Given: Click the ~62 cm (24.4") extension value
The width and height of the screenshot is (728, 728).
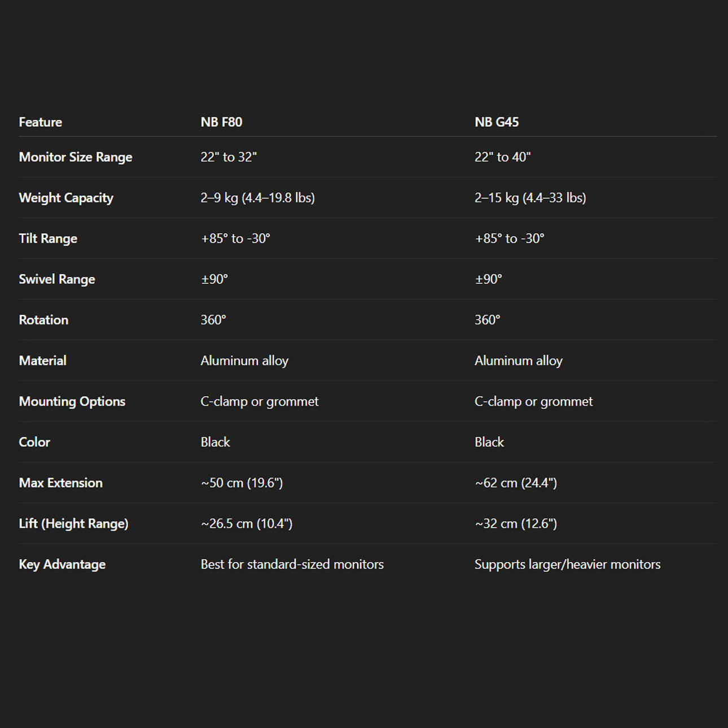Looking at the screenshot, I should (x=516, y=483).
